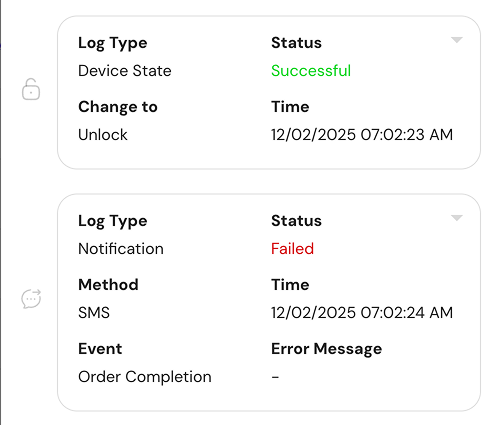
Task: Click the Event heading
Action: point(100,349)
